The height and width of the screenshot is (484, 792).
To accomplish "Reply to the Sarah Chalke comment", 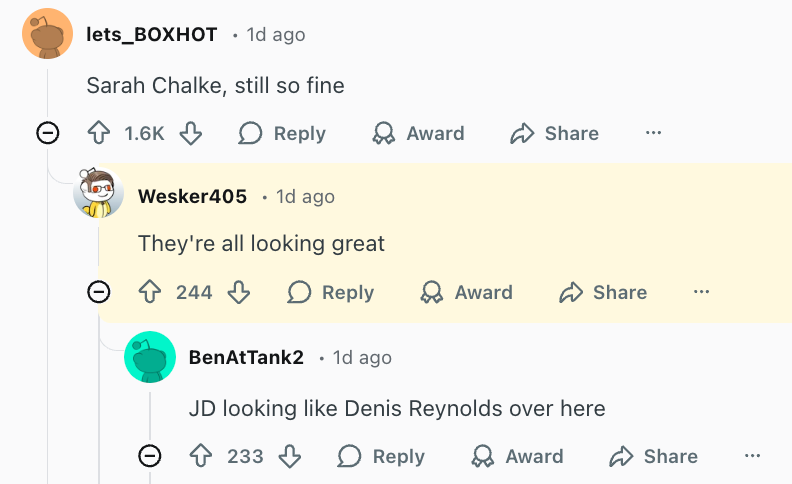I will point(282,133).
